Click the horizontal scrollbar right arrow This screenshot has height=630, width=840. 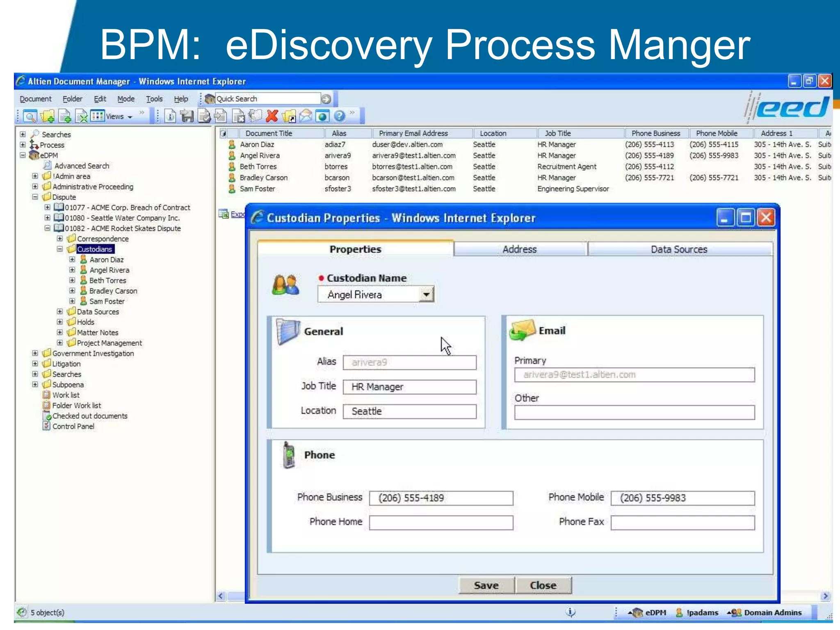click(x=826, y=596)
